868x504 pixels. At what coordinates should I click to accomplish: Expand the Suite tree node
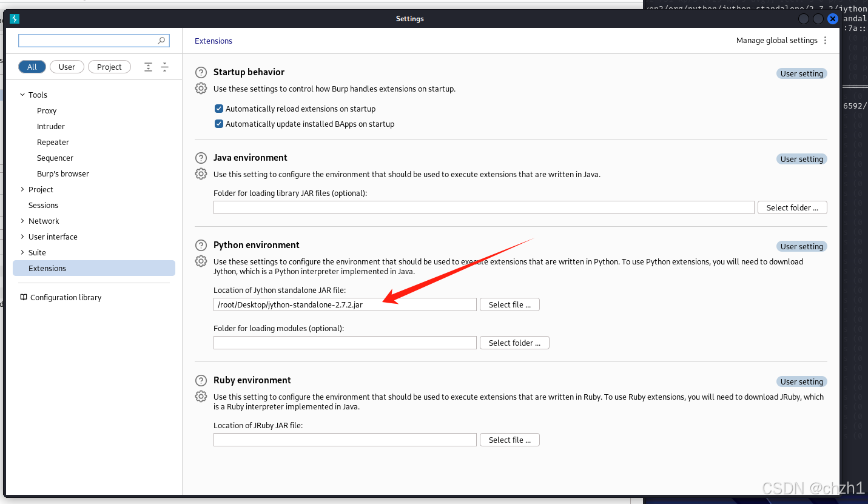point(22,252)
